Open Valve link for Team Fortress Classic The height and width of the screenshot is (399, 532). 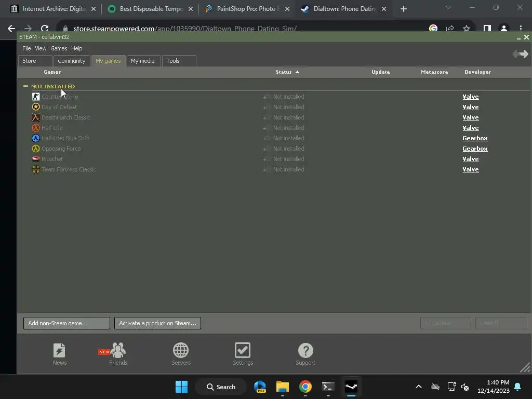coord(471,169)
